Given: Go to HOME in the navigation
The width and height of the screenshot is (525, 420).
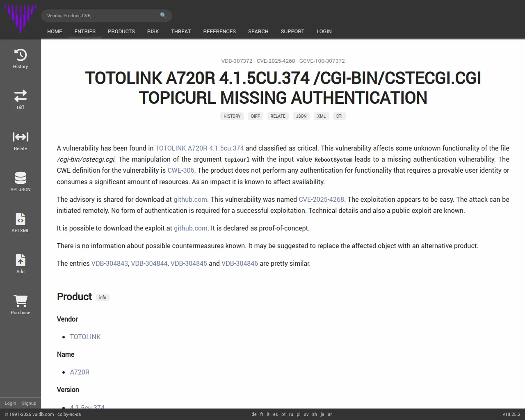Looking at the screenshot, I should coord(55,32).
